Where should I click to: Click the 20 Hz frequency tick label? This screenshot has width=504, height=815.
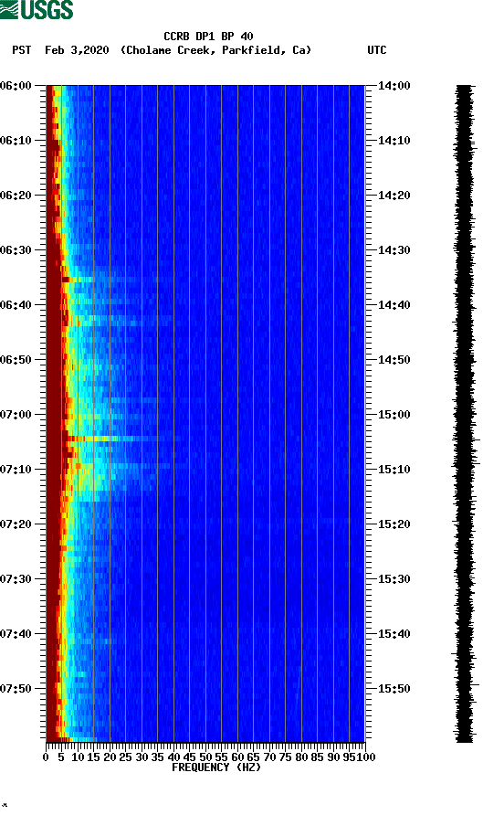110,757
